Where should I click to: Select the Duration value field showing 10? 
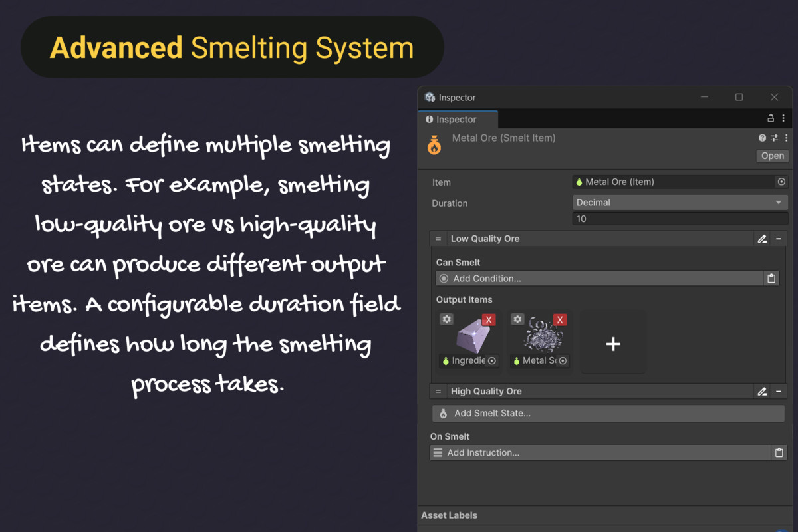pos(678,218)
